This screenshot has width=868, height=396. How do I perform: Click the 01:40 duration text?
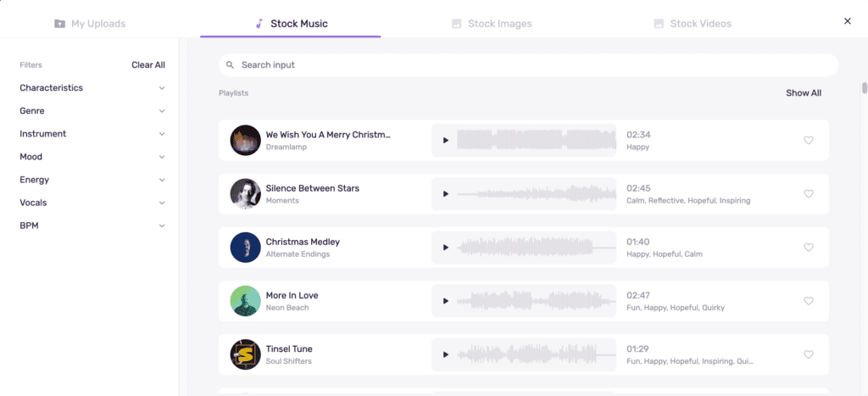pyautogui.click(x=638, y=242)
